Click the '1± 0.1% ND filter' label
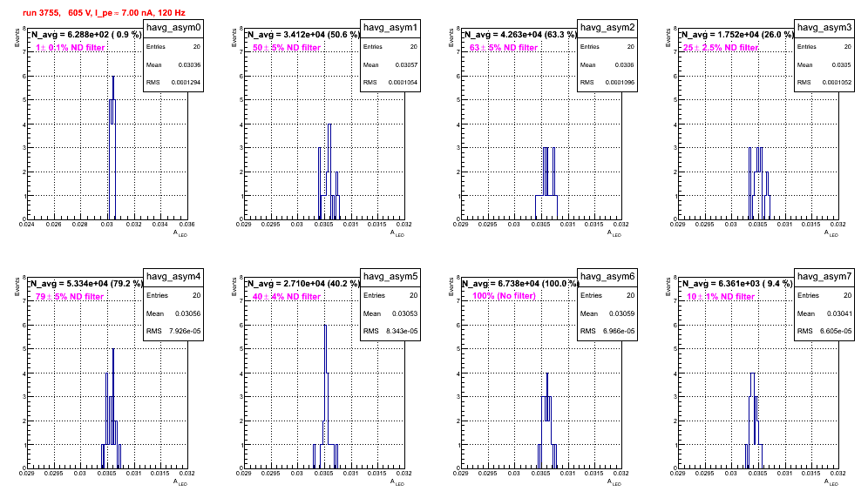868x498 pixels. (x=71, y=48)
